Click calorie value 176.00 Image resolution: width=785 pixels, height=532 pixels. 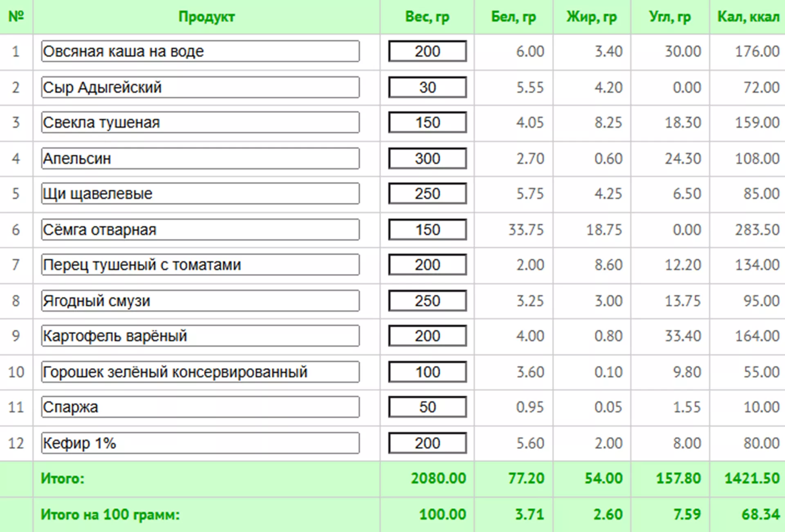click(x=757, y=52)
